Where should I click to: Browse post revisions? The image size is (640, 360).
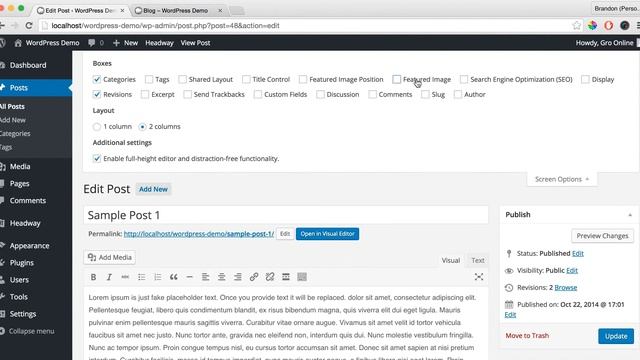pyautogui.click(x=566, y=288)
